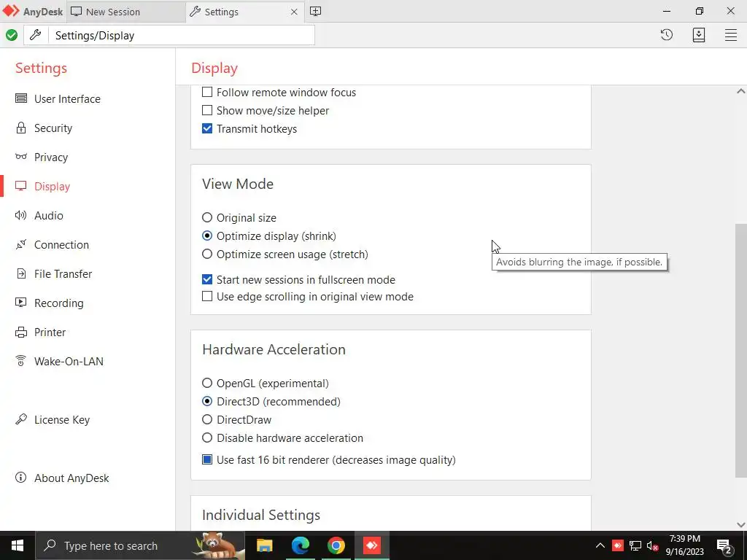Open Recording settings page
The image size is (747, 560).
point(58,303)
